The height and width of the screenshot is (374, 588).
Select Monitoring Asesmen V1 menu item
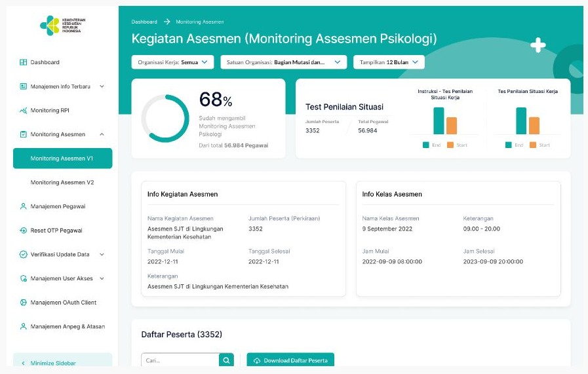pyautogui.click(x=63, y=158)
